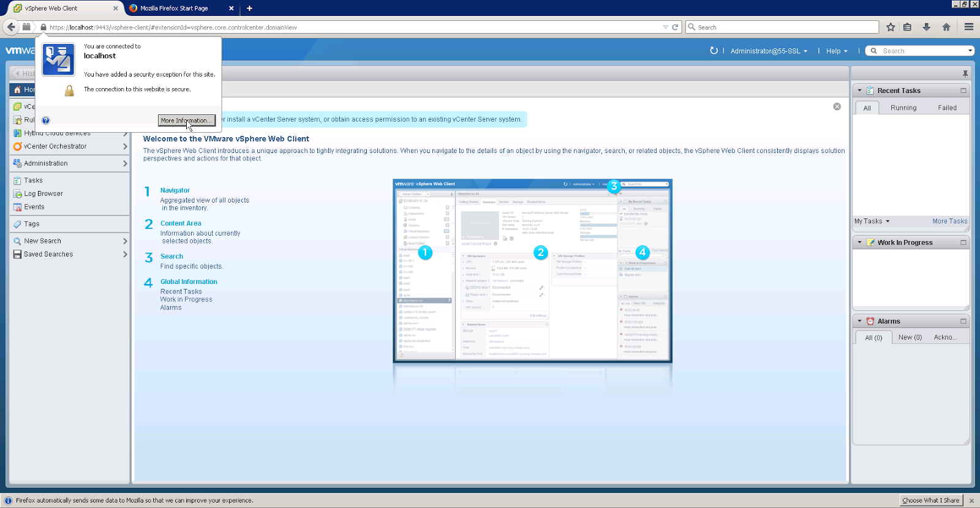Viewport: 980px width, 508px height.
Task: Reload the page using refresh icon
Action: (x=675, y=28)
